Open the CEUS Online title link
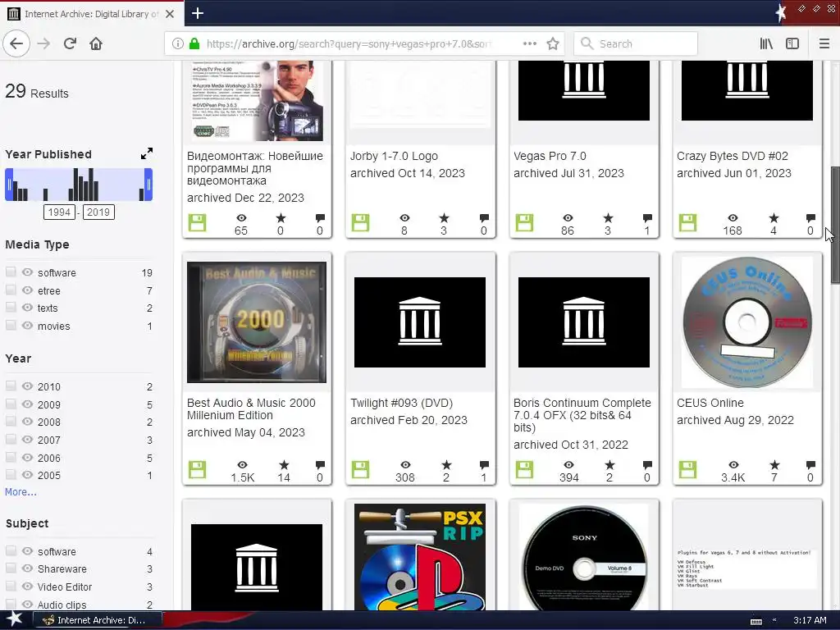Image resolution: width=840 pixels, height=630 pixels. click(x=710, y=403)
